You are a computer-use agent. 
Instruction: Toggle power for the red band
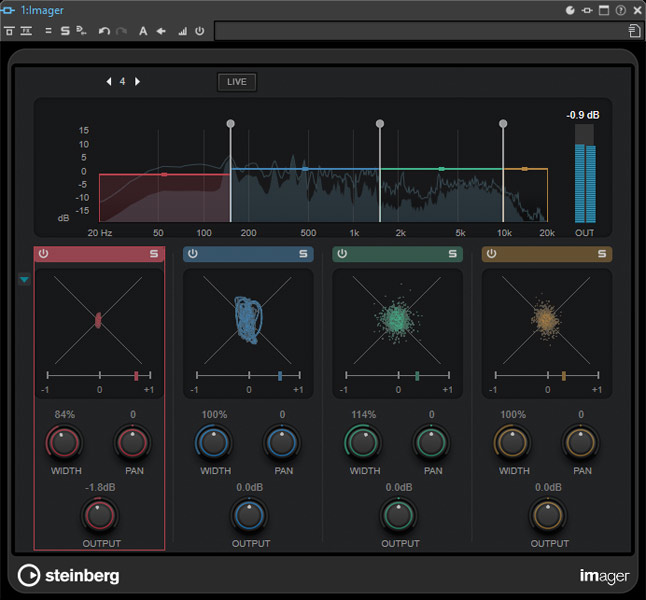pos(43,254)
